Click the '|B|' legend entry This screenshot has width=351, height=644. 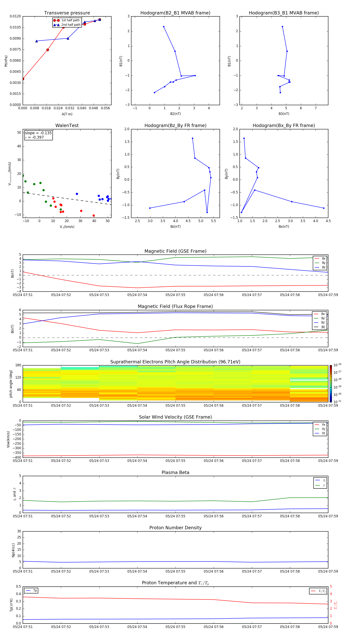tap(320, 327)
